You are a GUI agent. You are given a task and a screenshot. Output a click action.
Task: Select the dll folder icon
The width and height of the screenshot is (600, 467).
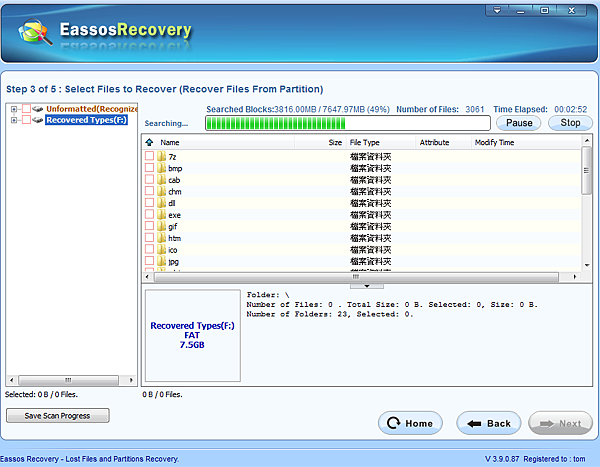tap(162, 202)
